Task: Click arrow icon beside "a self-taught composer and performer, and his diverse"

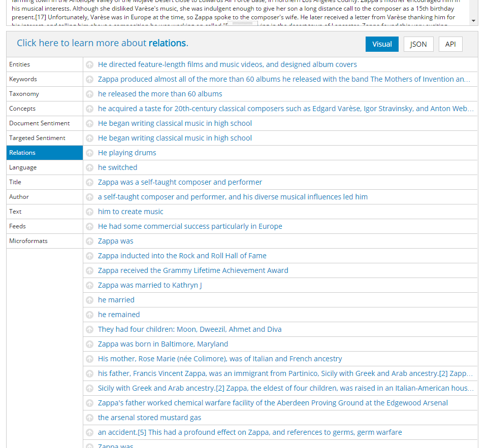Action: (90, 197)
